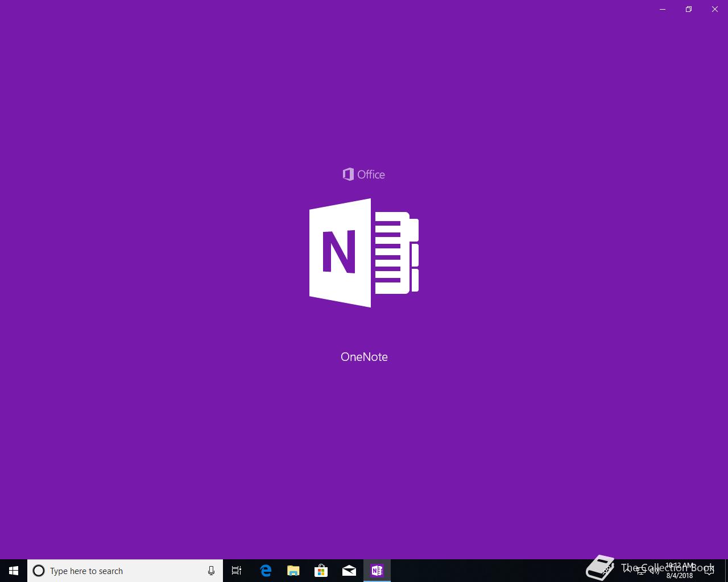This screenshot has width=728, height=582.
Task: Activate the Cortana microphone icon
Action: pyautogui.click(x=211, y=571)
